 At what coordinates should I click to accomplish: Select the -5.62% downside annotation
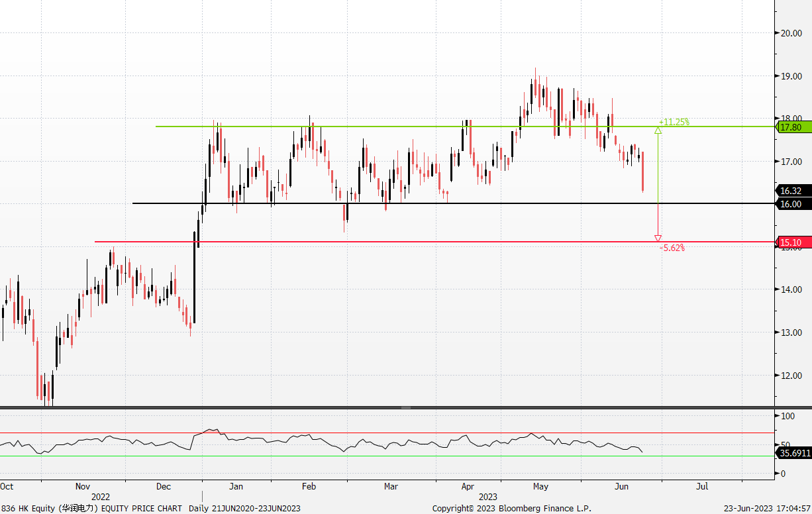[x=672, y=248]
